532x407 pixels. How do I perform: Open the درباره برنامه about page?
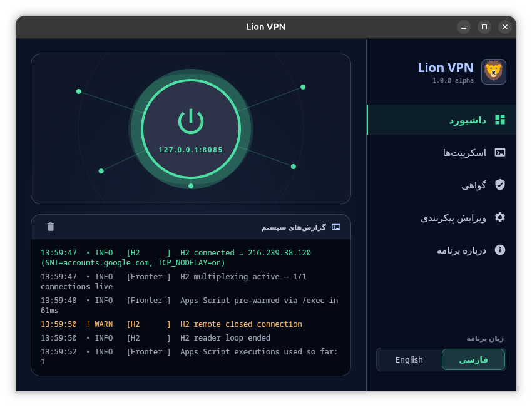[x=441, y=250]
